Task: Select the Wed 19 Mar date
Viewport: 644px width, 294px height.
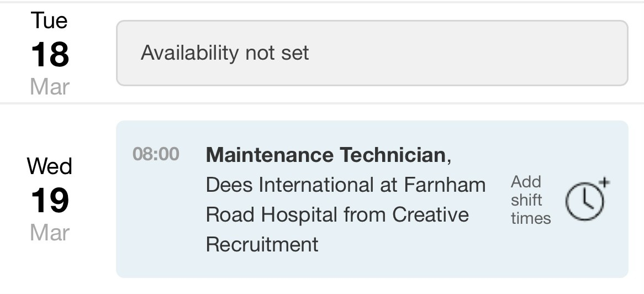Action: (50, 200)
